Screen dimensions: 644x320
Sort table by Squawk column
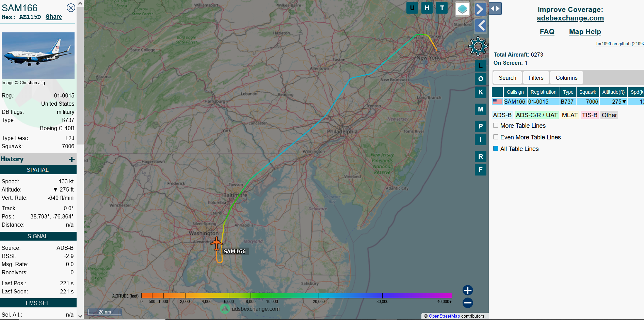click(x=587, y=92)
